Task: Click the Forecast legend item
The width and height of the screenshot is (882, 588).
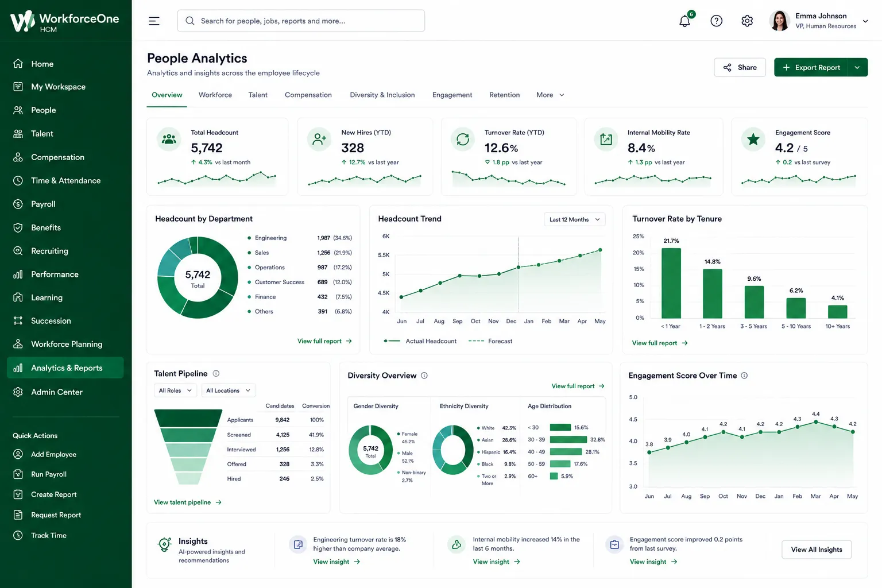Action: click(490, 342)
